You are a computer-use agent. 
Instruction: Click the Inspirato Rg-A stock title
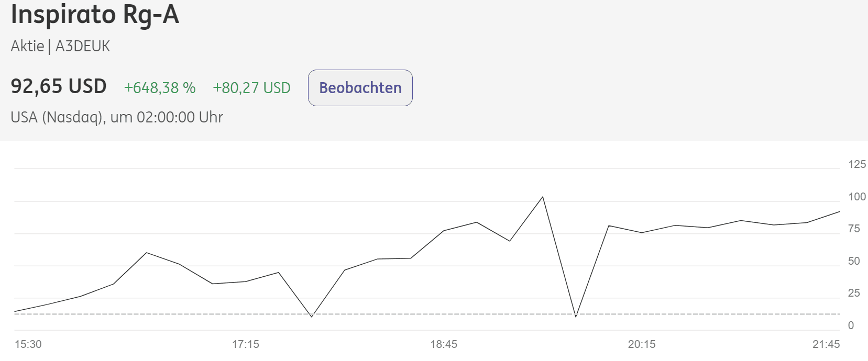click(x=95, y=15)
